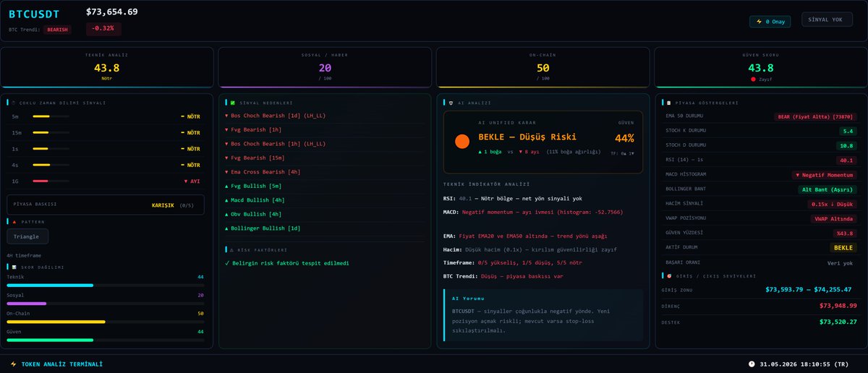Click the VWAP Altında badge
868x373 pixels.
tap(833, 218)
